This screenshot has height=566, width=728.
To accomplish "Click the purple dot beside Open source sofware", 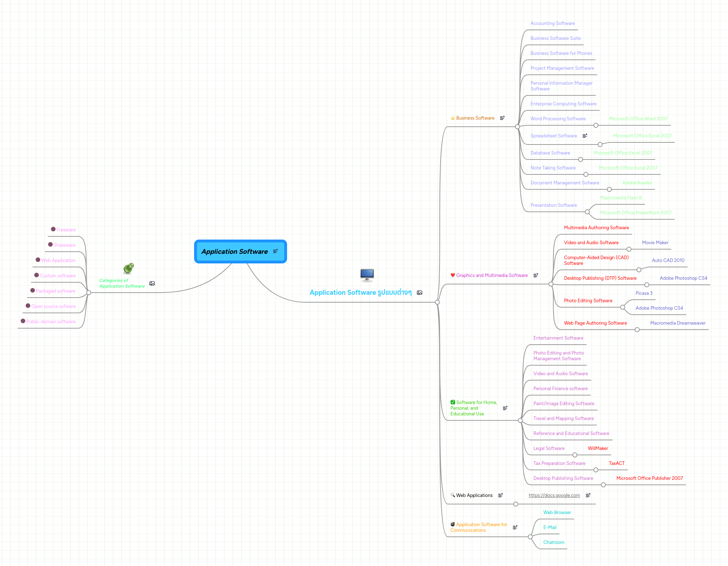I will point(28,306).
